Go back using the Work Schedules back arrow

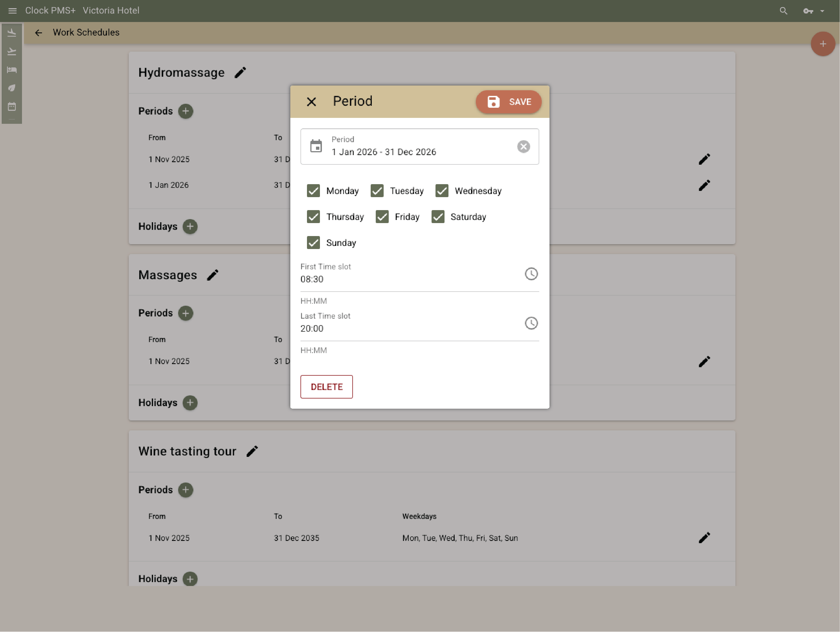38,33
